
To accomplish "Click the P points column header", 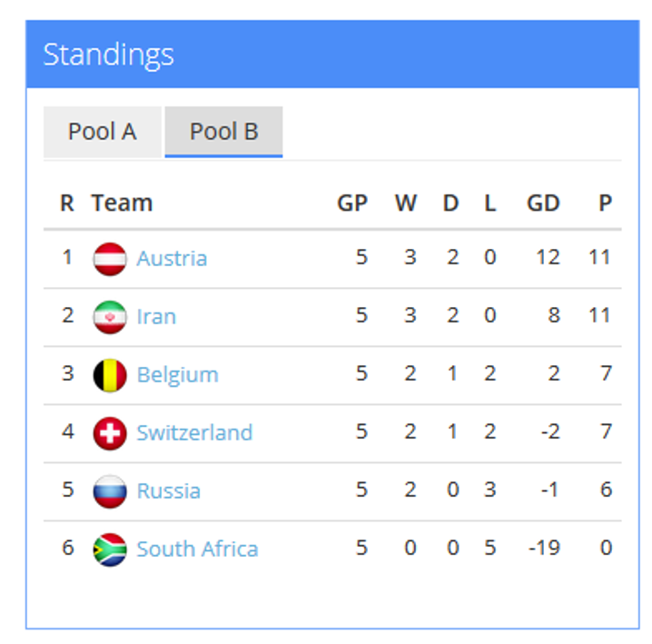I will (606, 203).
